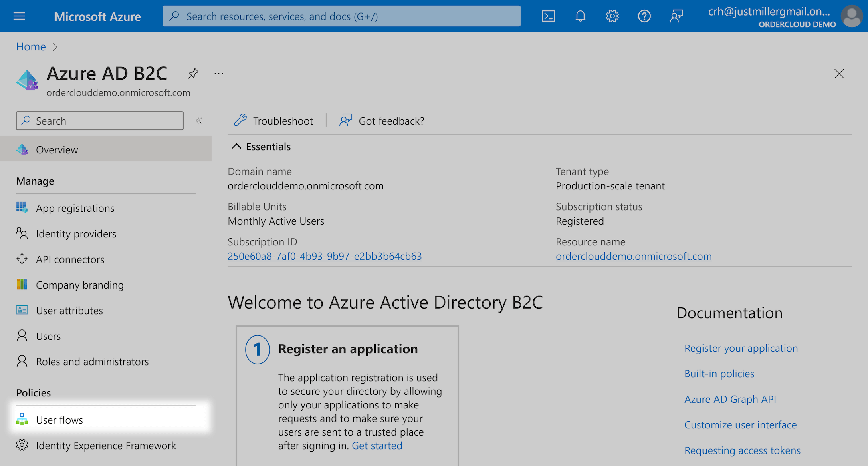Image resolution: width=868 pixels, height=466 pixels.
Task: Open the help question mark icon
Action: coord(644,16)
